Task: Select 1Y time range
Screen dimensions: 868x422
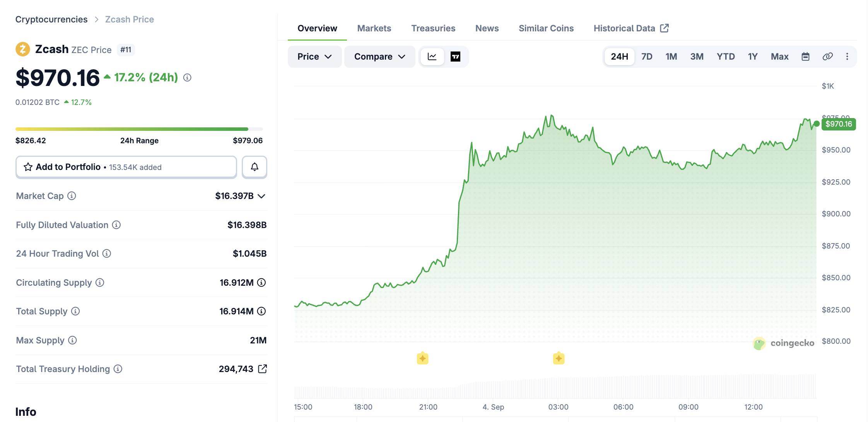Action: click(752, 57)
